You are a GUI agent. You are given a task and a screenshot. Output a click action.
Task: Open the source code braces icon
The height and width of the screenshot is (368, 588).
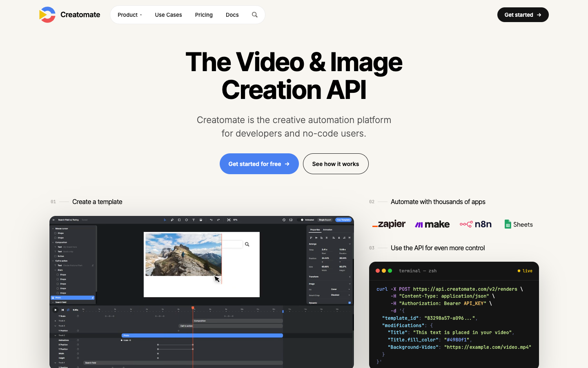[x=291, y=220]
